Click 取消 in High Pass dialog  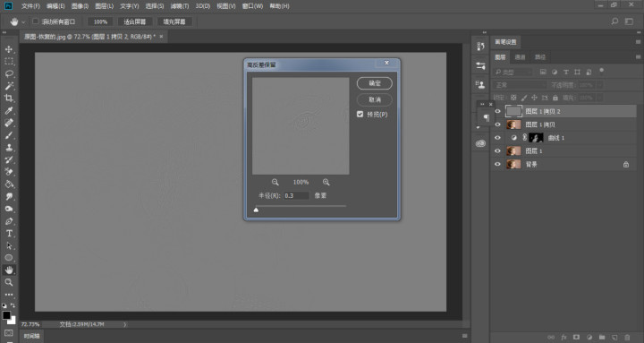pyautogui.click(x=375, y=99)
